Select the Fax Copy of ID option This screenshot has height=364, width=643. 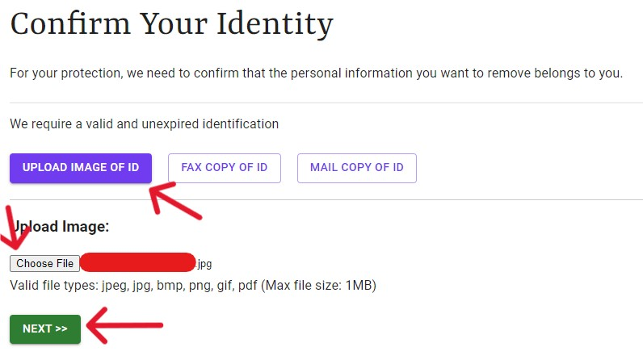point(224,168)
